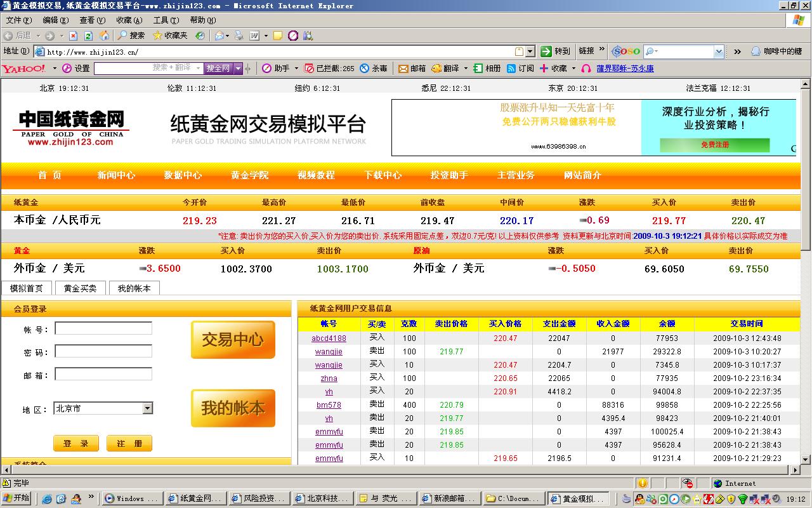The height and width of the screenshot is (508, 812).
Task: Click the yellow note icon in IE toolbar
Action: coord(278,36)
